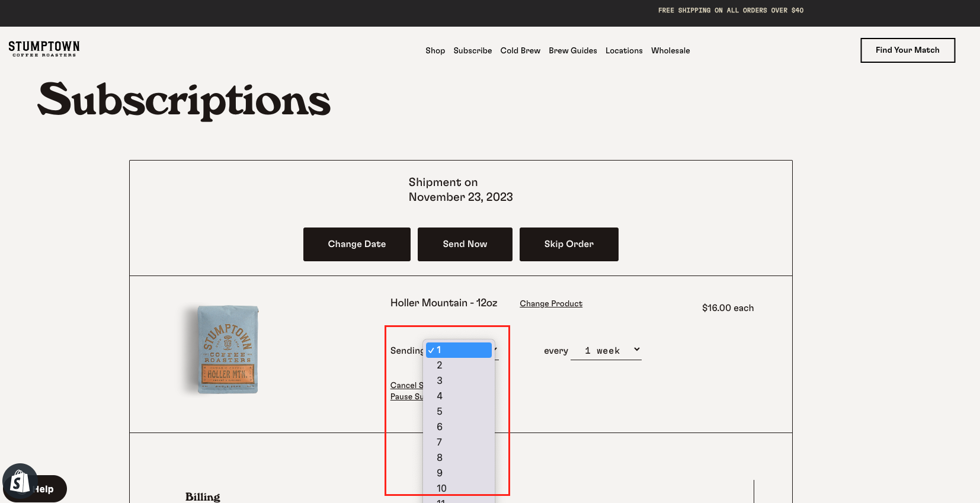Click the 'November 23, 2023' shipment date
Viewport: 980px width, 503px height.
tap(460, 197)
